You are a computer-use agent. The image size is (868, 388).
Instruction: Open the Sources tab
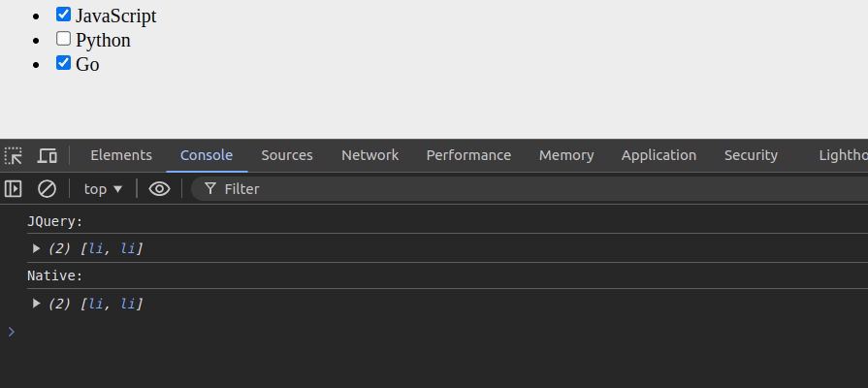(287, 155)
